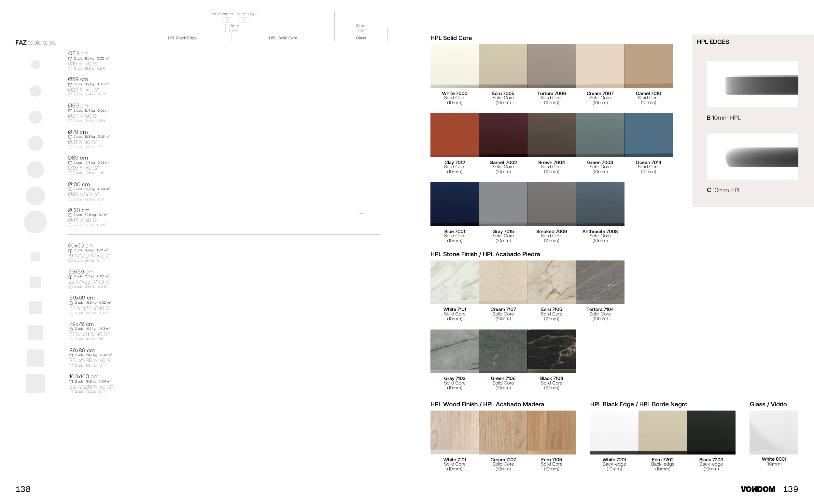
Task: Pick the Blue 7001 solid core swatch
Action: [454, 204]
